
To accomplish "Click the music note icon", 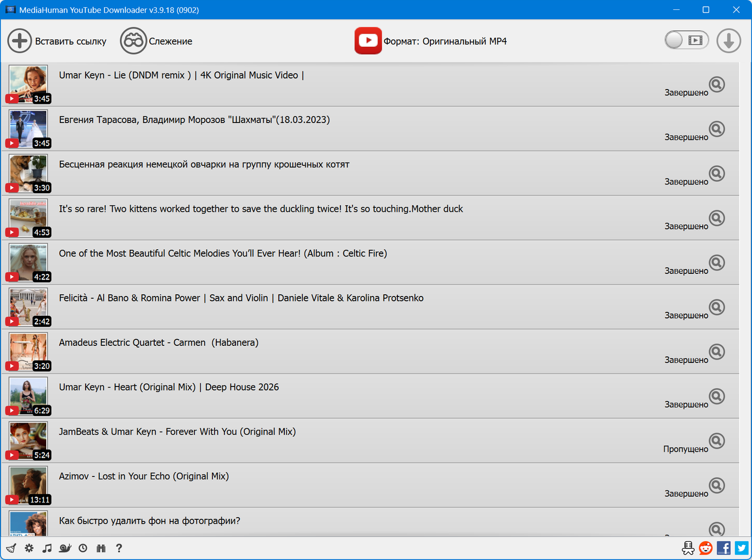I will coord(47,548).
